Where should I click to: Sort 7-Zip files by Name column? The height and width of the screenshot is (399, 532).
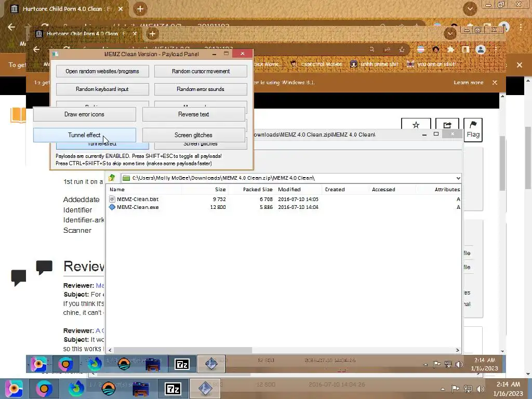click(x=117, y=189)
